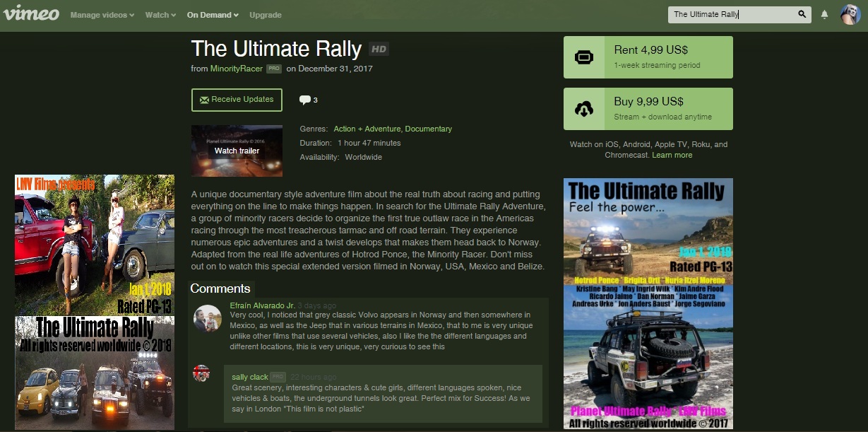Click the Worldwide availability text
The height and width of the screenshot is (432, 868).
[364, 158]
